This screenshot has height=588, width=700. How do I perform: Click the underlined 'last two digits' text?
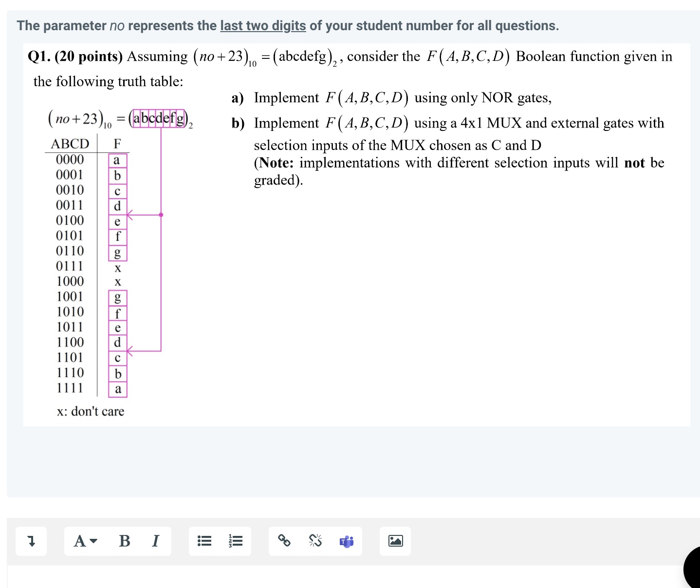pos(262,25)
